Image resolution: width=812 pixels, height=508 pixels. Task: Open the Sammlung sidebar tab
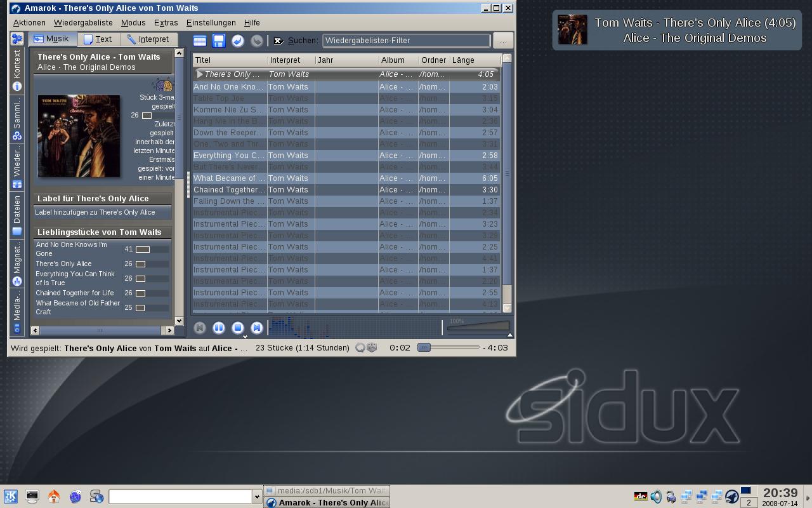click(17, 119)
